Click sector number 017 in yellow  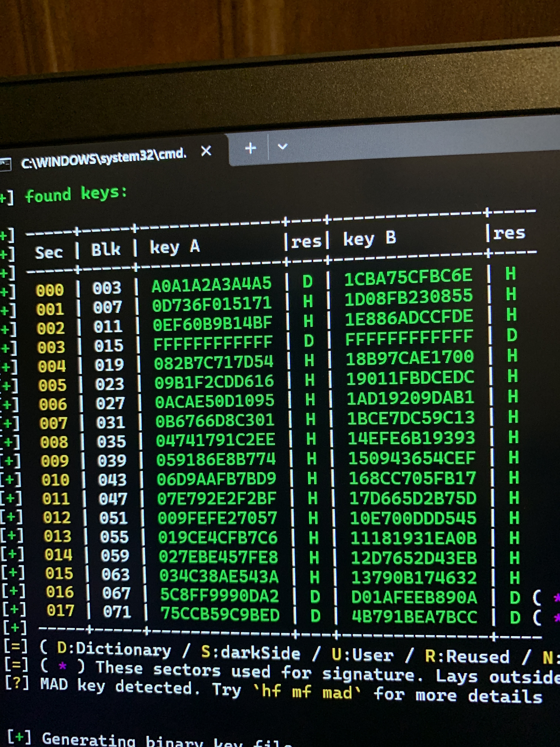tap(60, 611)
